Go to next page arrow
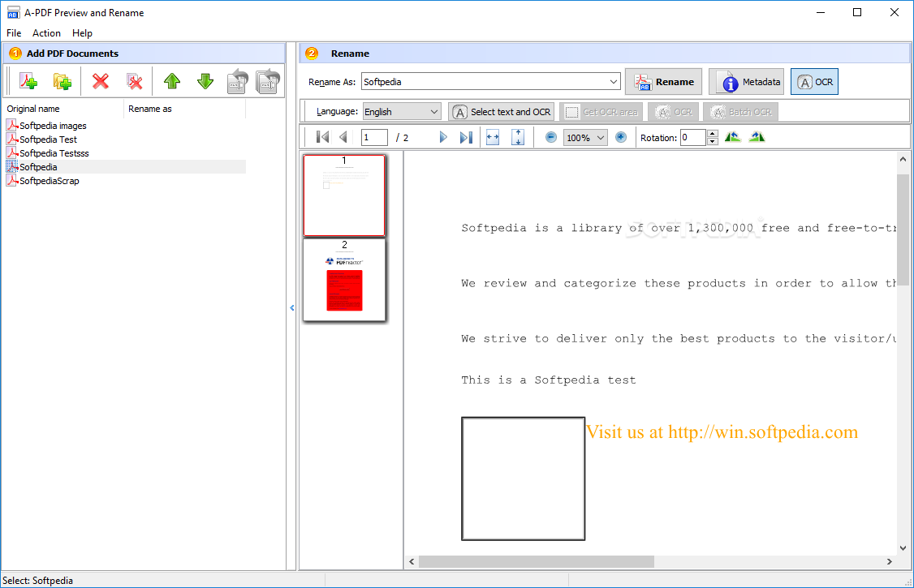Viewport: 914px width, 588px height. 443,137
